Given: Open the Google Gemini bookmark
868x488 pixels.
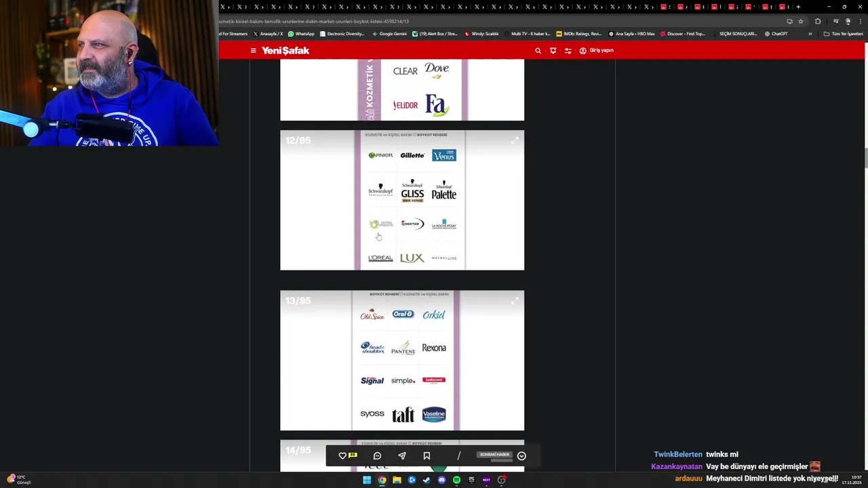Looking at the screenshot, I should [x=389, y=34].
